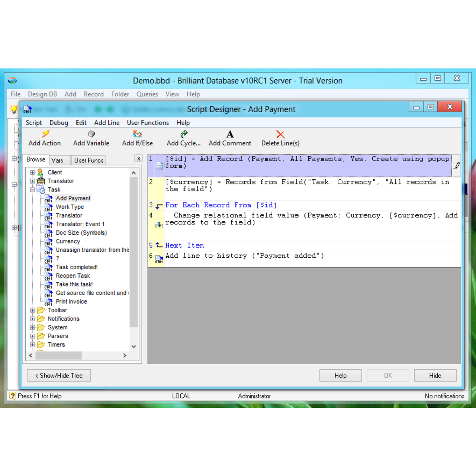
Task: Select the Doc Size (Symbols) script
Action: click(x=81, y=233)
